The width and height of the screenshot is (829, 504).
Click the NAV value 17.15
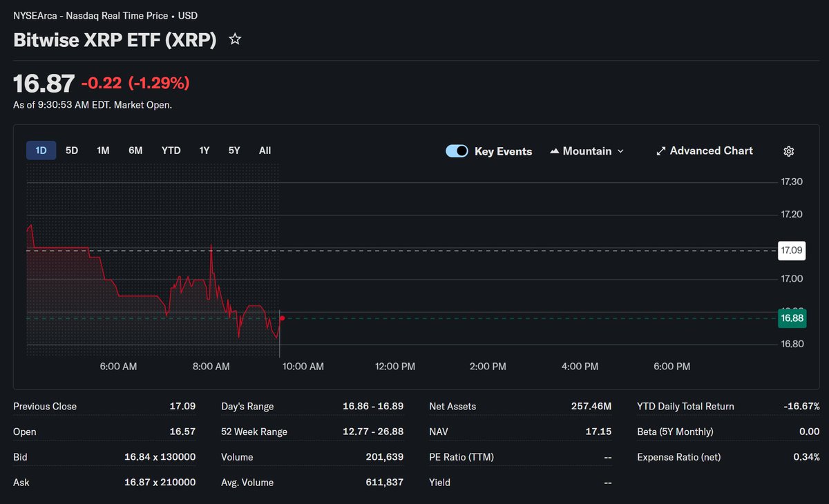tap(599, 432)
